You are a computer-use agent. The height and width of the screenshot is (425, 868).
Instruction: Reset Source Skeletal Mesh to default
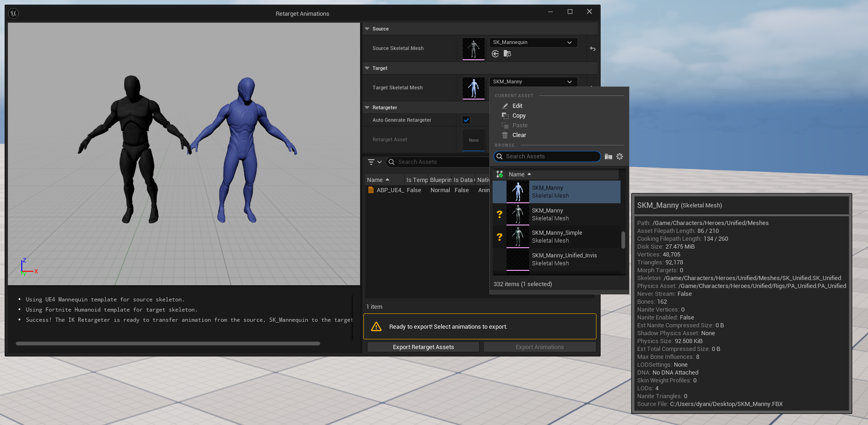[592, 49]
